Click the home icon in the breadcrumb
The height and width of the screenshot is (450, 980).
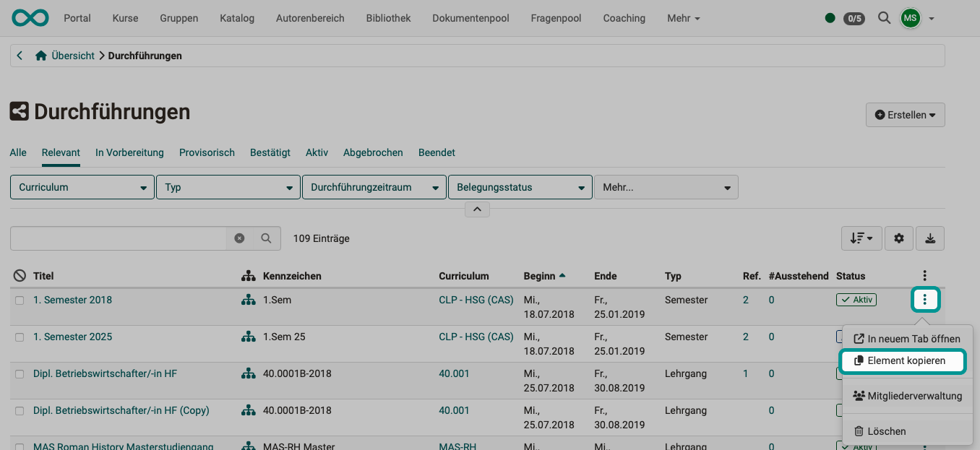(40, 54)
